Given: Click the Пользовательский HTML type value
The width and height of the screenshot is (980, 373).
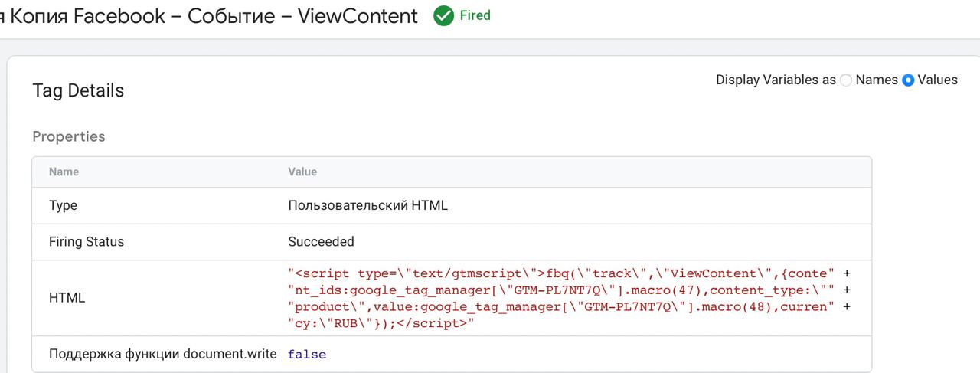Looking at the screenshot, I should [x=367, y=205].
